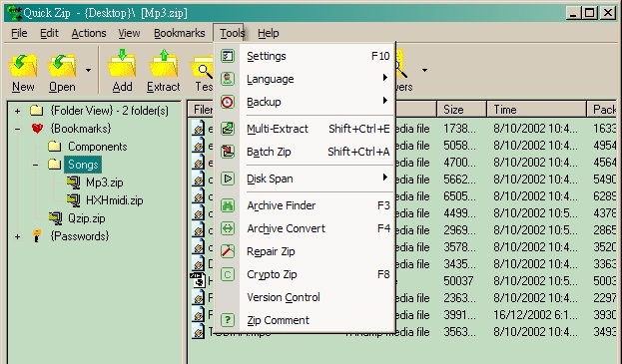Open the File menu

tap(19, 33)
